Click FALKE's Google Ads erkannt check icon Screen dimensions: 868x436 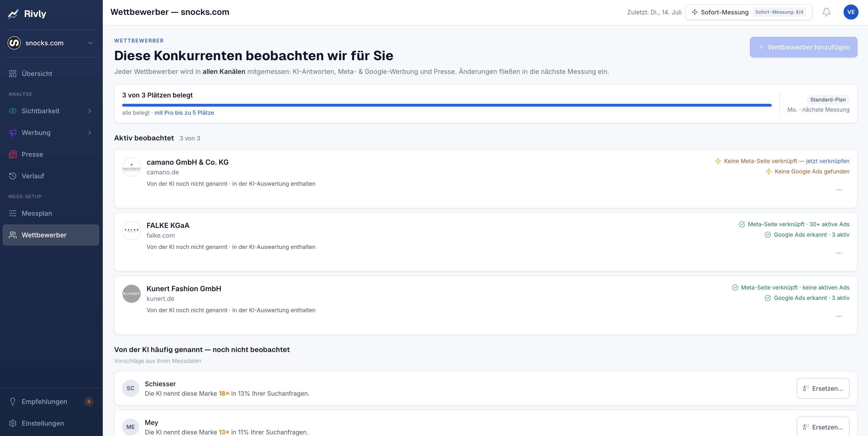coord(768,235)
